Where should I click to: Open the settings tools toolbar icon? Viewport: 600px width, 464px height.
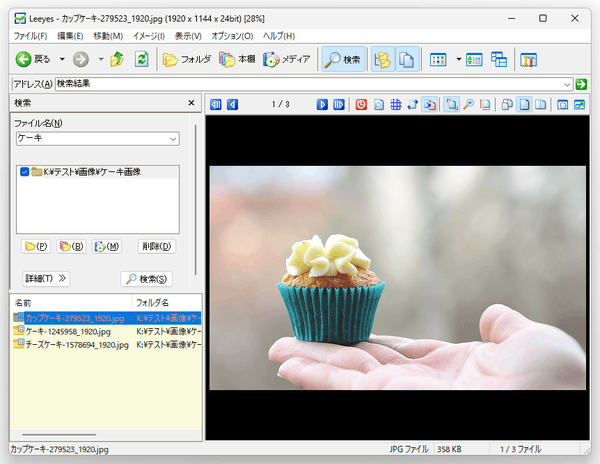coord(528,60)
